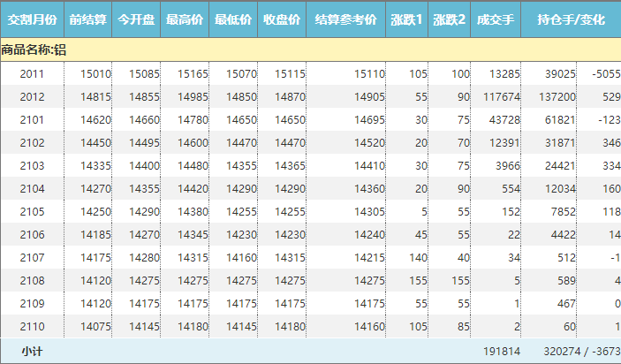Click delivery month 2012 cell

[33, 96]
